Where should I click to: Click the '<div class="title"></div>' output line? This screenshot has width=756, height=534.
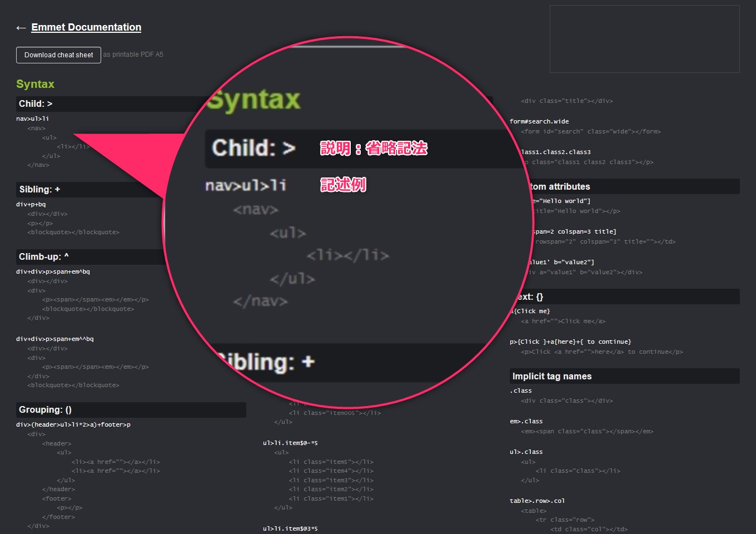[x=567, y=101]
